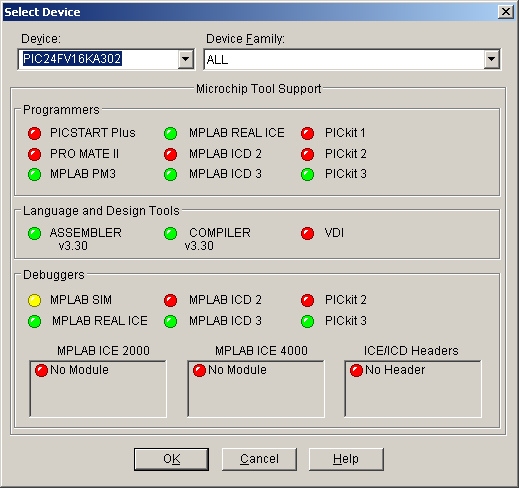Click the MPLAB ICE 2000 heading

(103, 351)
